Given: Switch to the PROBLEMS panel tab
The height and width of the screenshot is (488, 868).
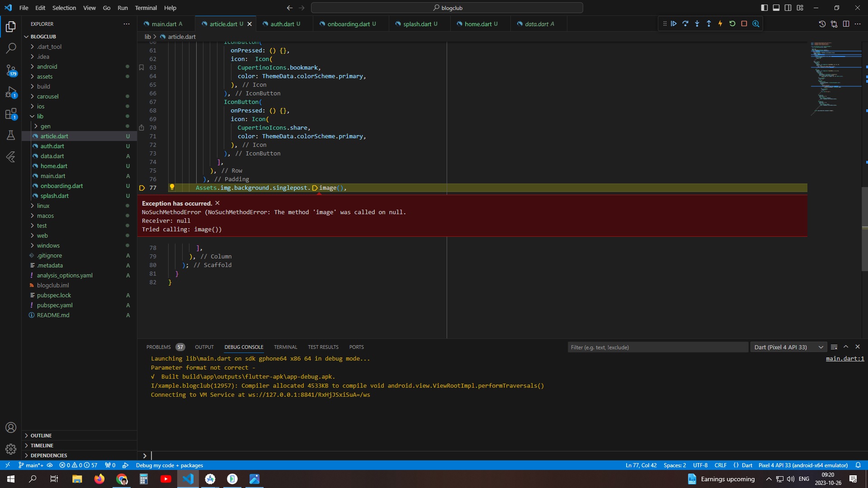Looking at the screenshot, I should (x=158, y=347).
